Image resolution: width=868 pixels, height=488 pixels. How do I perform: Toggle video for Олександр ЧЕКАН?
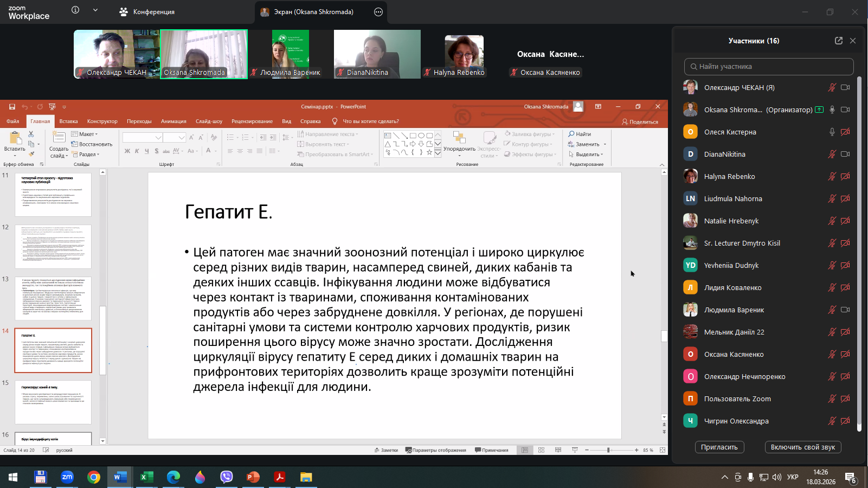point(845,87)
